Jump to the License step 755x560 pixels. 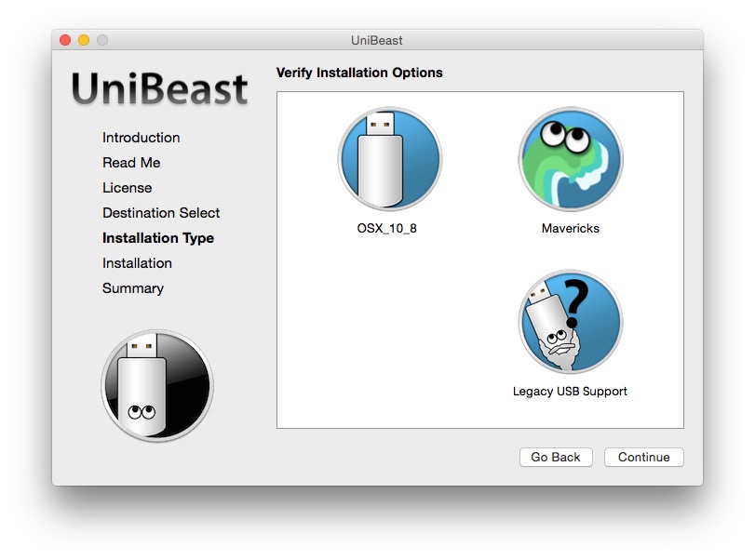point(127,188)
